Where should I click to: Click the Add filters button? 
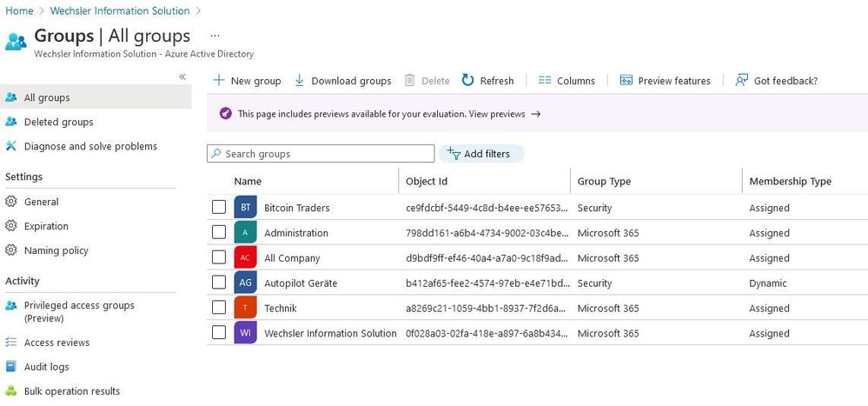tap(481, 153)
